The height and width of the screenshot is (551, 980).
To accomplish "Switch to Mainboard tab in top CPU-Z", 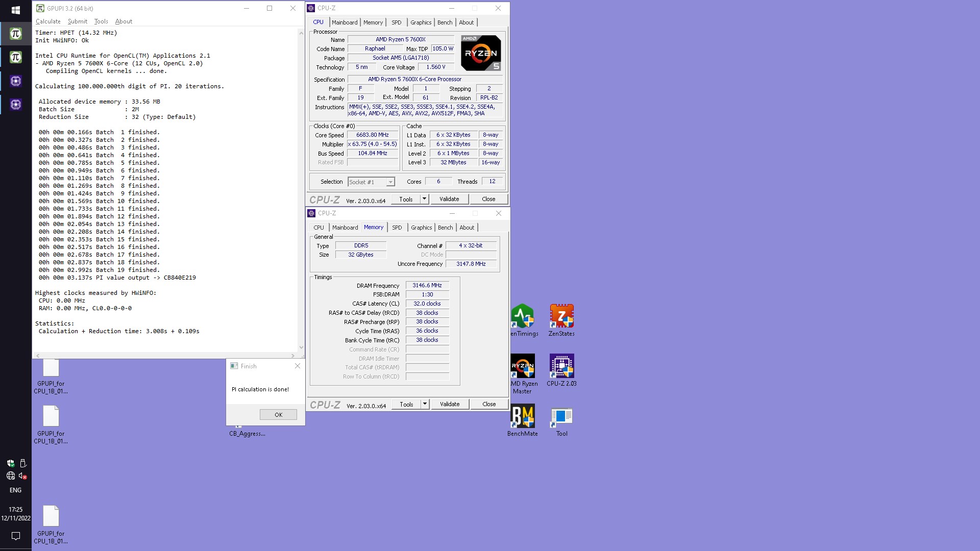I will click(x=345, y=22).
